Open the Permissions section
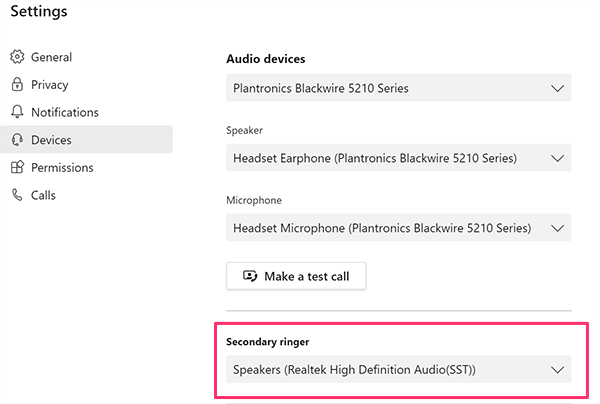600x404 pixels. [x=62, y=168]
